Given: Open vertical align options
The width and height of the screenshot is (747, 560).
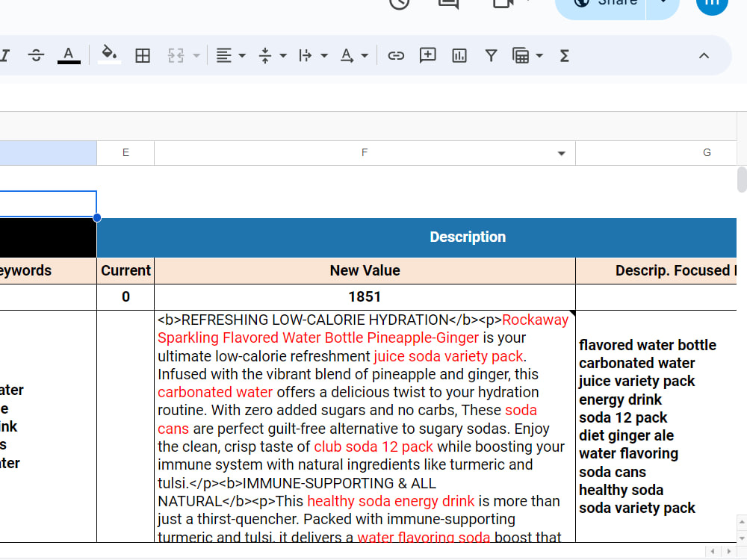Looking at the screenshot, I should click(x=265, y=56).
